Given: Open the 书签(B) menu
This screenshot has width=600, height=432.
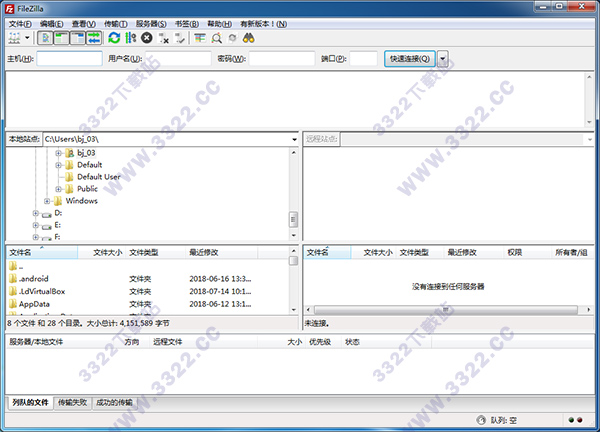Looking at the screenshot, I should pos(187,24).
